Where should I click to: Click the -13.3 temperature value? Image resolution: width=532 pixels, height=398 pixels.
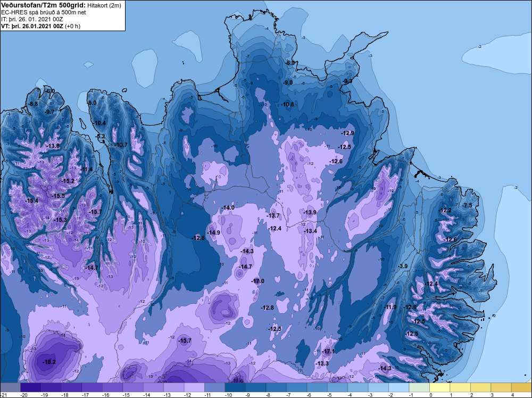tap(322, 363)
